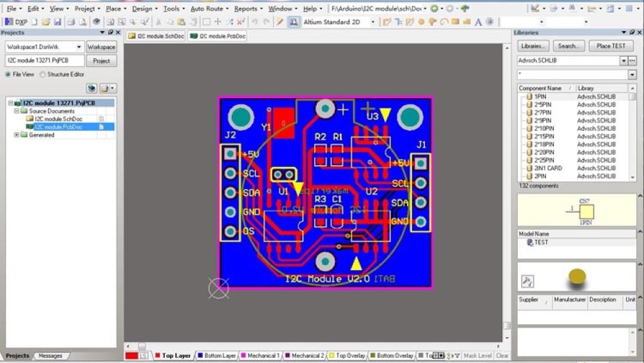
Task: Switch to Mechanical 1 layer tab
Action: point(260,356)
